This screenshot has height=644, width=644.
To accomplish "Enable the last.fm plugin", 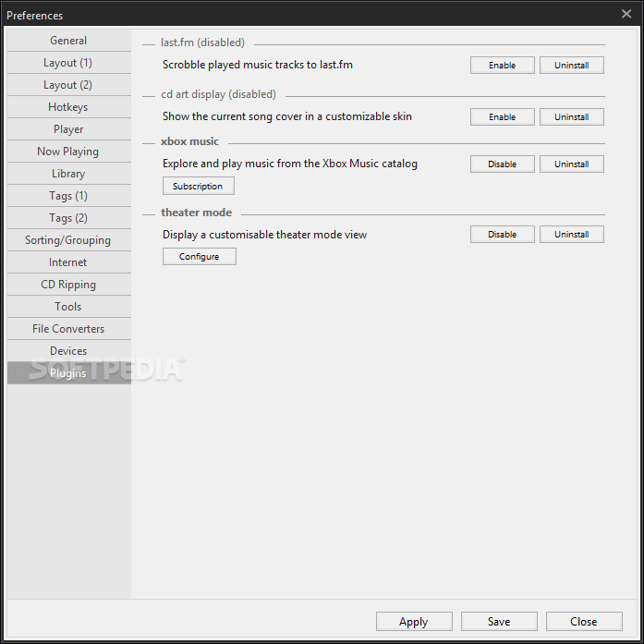I will pyautogui.click(x=503, y=66).
